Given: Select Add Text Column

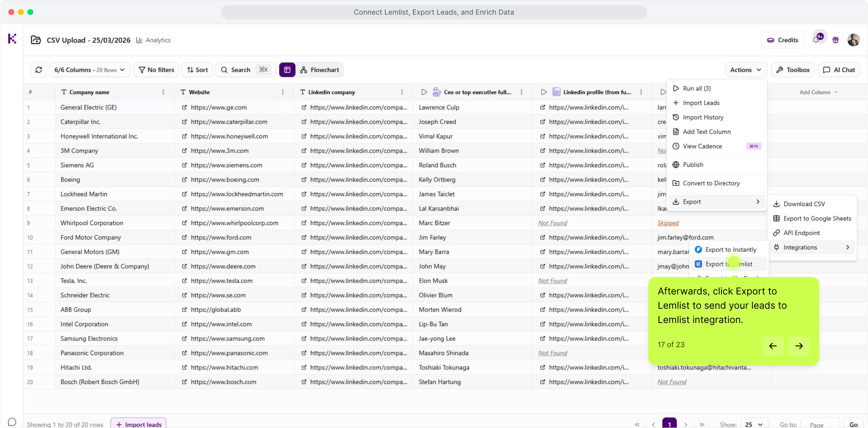Looking at the screenshot, I should (717, 132).
